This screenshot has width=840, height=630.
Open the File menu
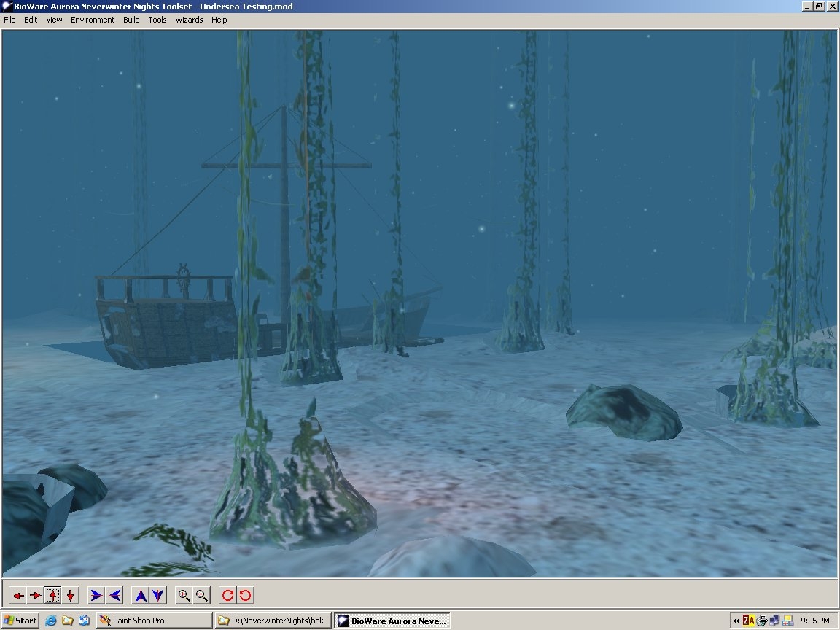9,20
